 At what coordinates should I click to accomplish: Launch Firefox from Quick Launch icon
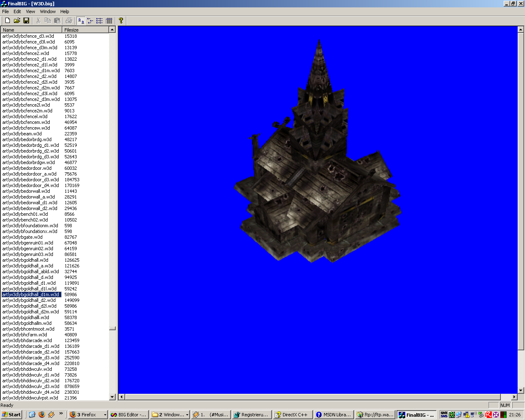tap(41, 415)
